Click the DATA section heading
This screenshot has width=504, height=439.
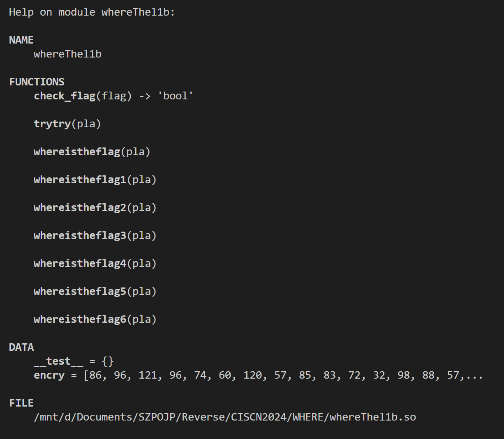(21, 347)
